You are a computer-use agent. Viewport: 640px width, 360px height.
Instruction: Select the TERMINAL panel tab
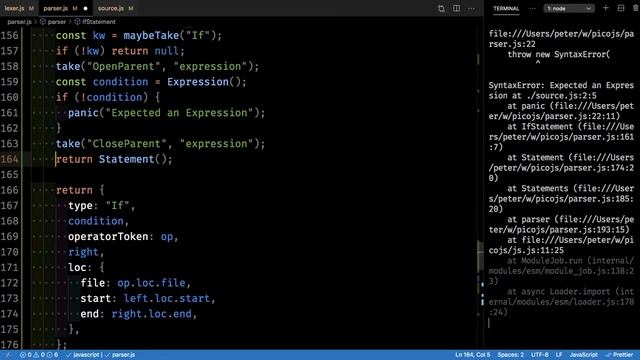pos(506,8)
